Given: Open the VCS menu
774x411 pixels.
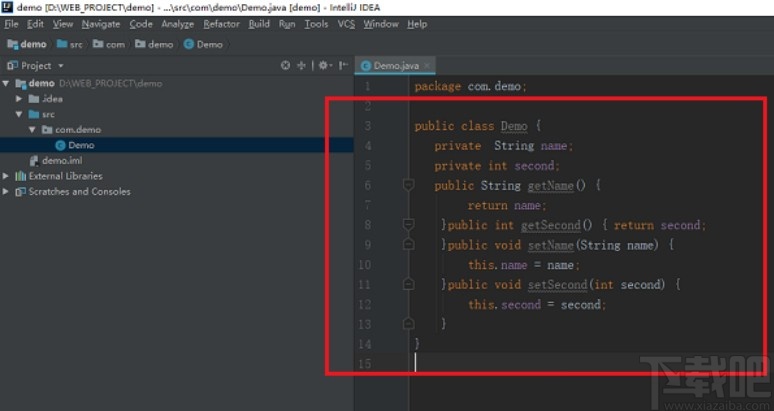Looking at the screenshot, I should coord(346,24).
